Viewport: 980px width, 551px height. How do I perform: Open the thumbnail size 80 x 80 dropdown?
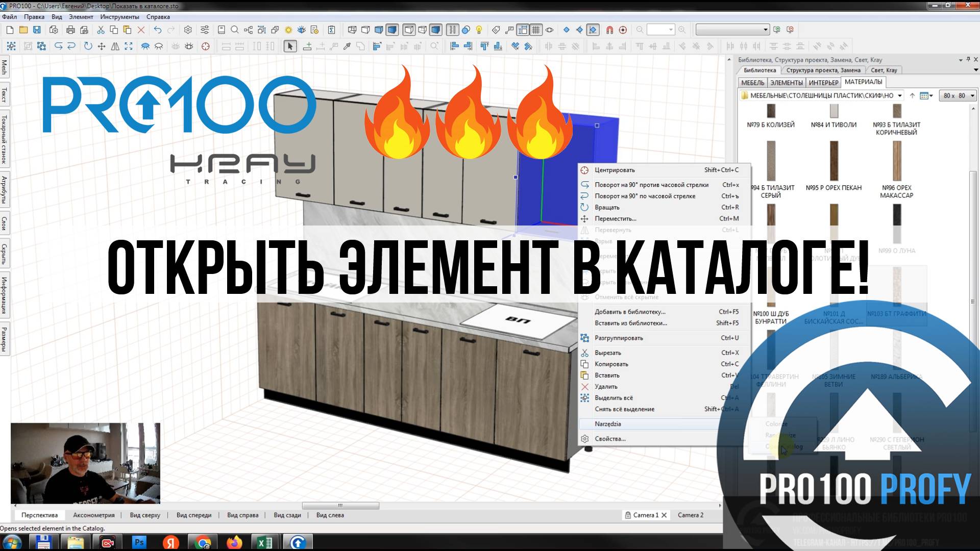coord(958,95)
